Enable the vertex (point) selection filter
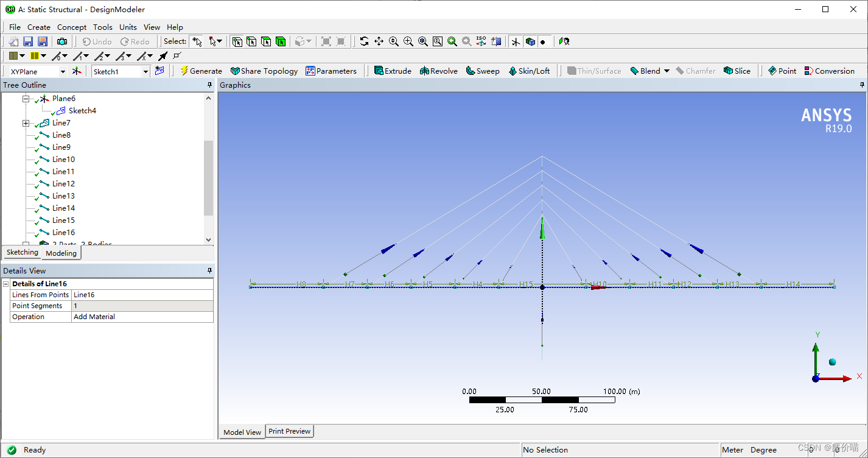 point(237,41)
